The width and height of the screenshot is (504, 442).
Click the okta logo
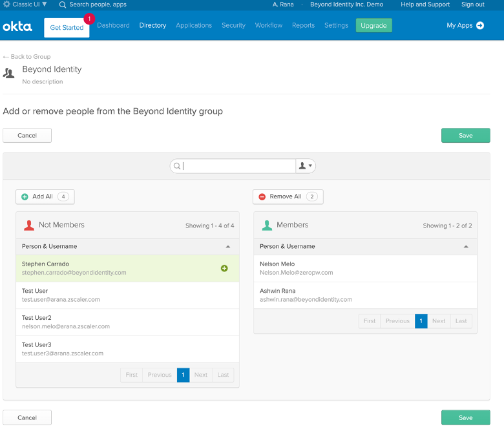coord(17,26)
